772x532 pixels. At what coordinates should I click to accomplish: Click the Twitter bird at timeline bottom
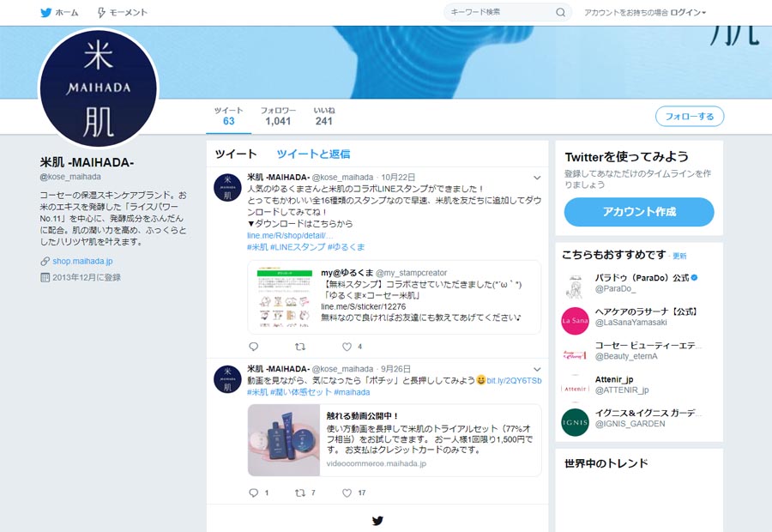coord(377,521)
